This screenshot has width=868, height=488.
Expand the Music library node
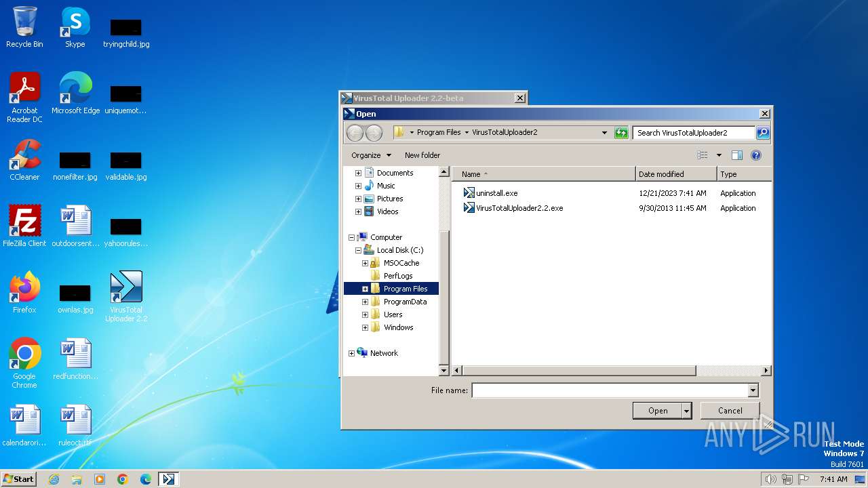pyautogui.click(x=358, y=186)
